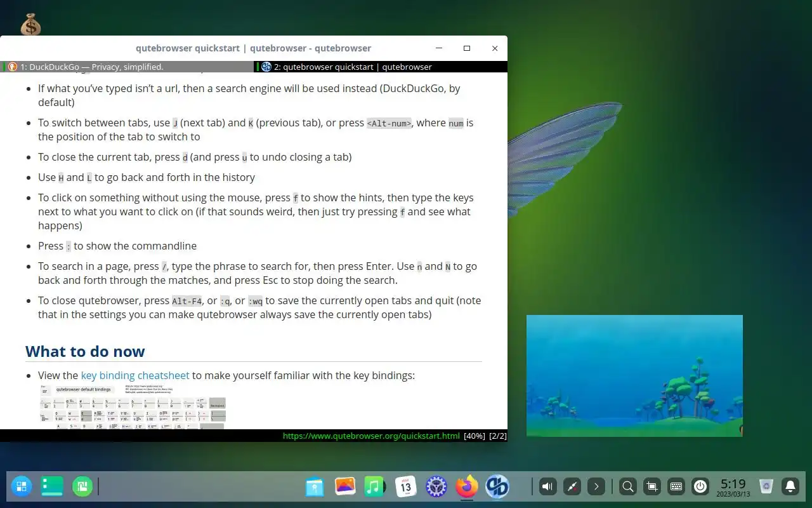Image resolution: width=812 pixels, height=508 pixels.
Task: Close the qutebrowser window
Action: point(495,48)
